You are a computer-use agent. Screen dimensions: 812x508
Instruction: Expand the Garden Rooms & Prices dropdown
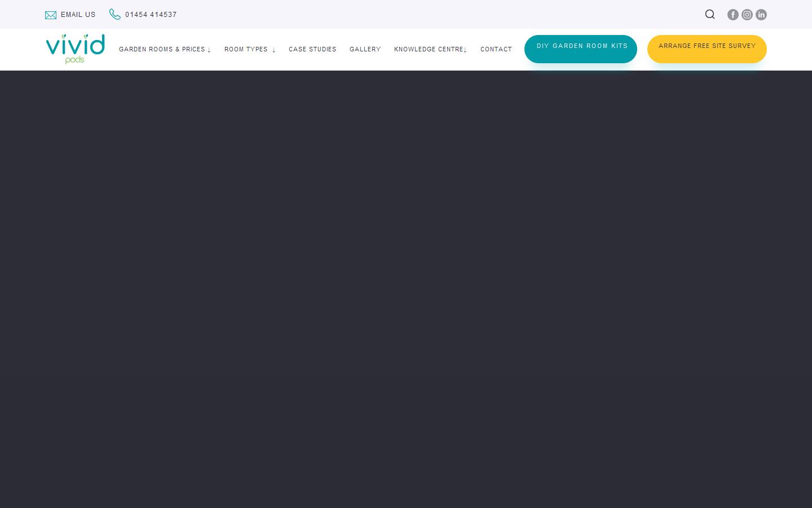(x=165, y=49)
